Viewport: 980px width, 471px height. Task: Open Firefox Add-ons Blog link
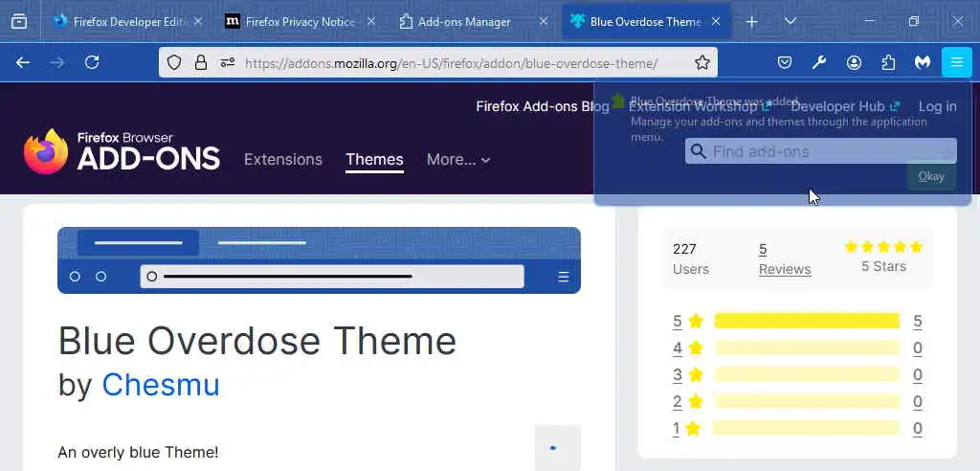coord(543,106)
